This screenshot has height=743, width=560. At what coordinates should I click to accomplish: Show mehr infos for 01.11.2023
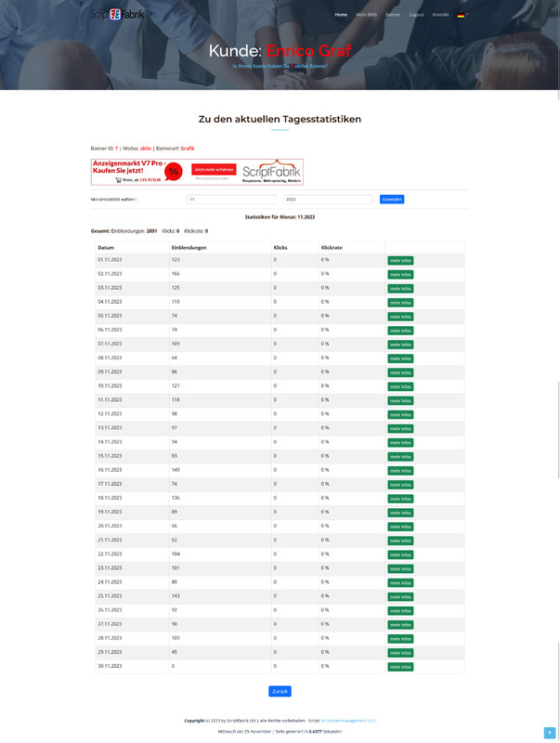400,261
